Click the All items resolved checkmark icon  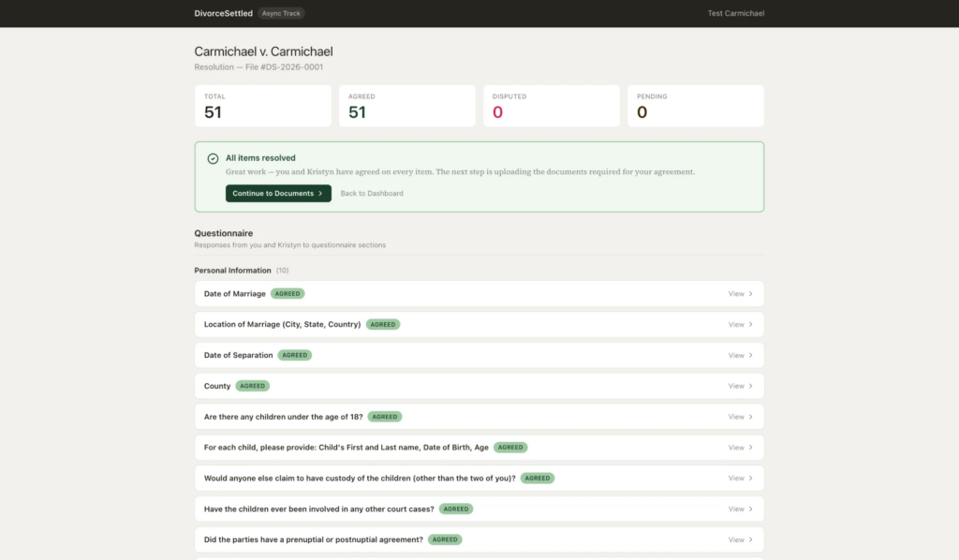tap(213, 158)
